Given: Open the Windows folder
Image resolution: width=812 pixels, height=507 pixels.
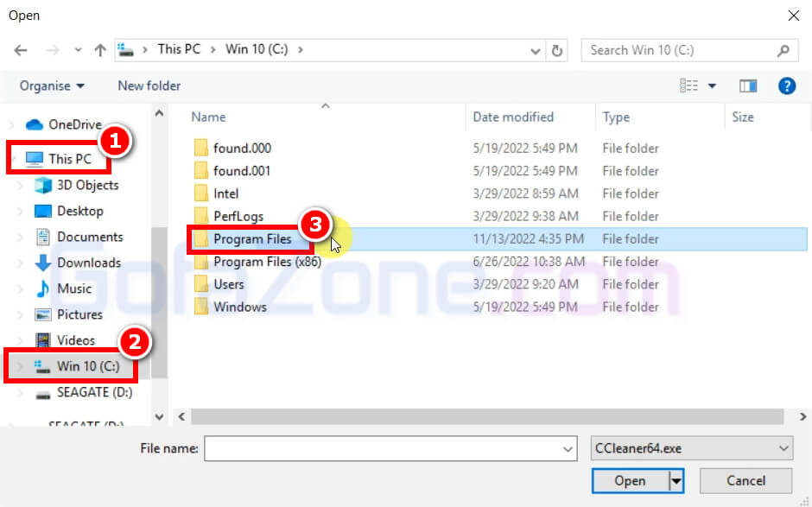Looking at the screenshot, I should 239,307.
